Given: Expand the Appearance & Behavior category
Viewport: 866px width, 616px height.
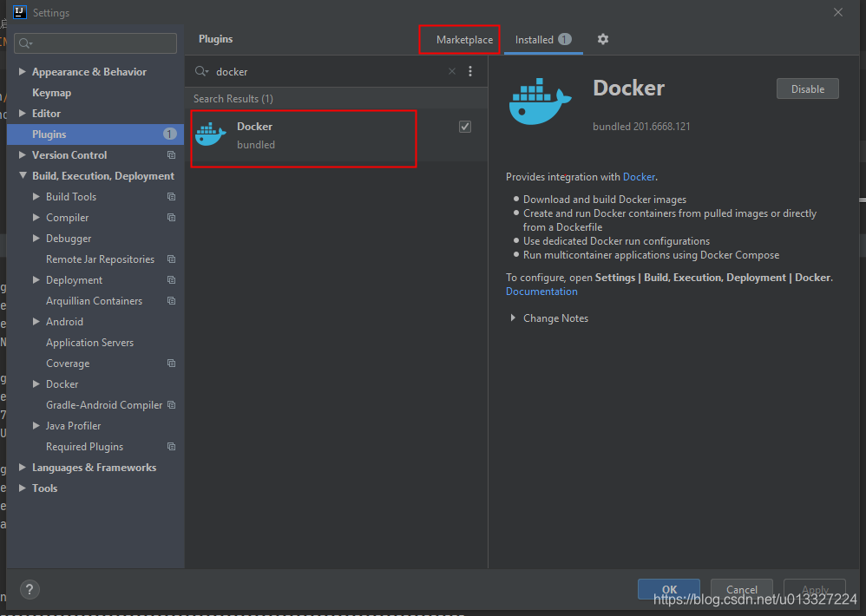Looking at the screenshot, I should (x=22, y=71).
